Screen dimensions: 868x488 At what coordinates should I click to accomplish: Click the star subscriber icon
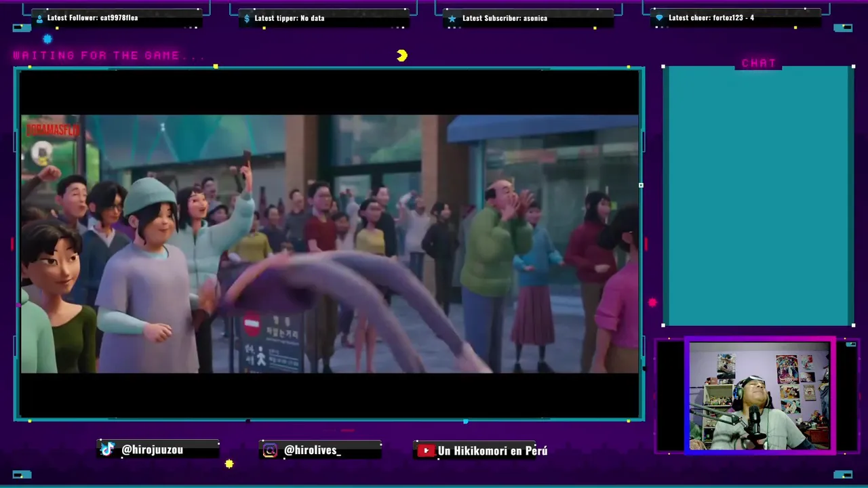click(452, 18)
